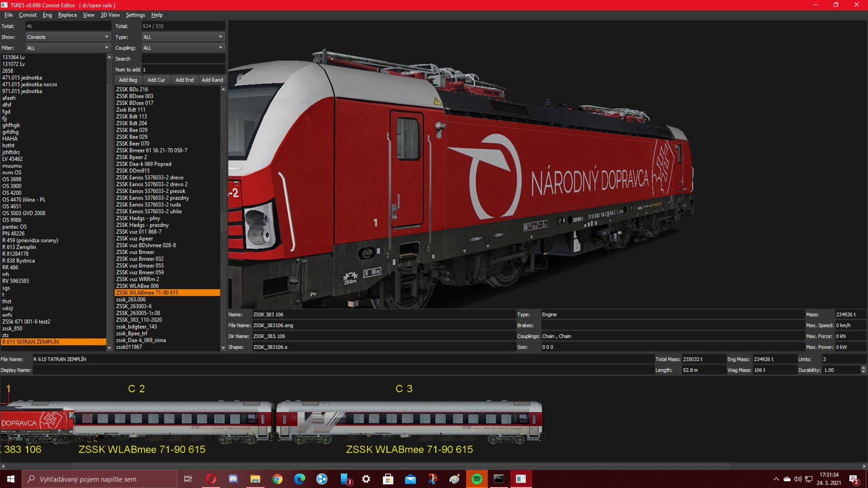Open the Show dropdown set to Consists
The height and width of the screenshot is (488, 868).
tap(68, 37)
